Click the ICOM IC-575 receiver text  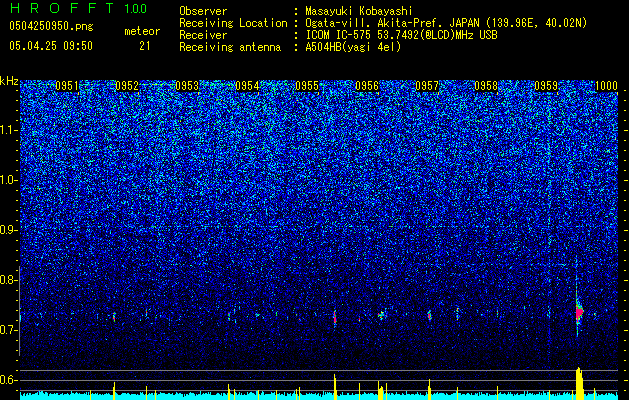(401, 35)
